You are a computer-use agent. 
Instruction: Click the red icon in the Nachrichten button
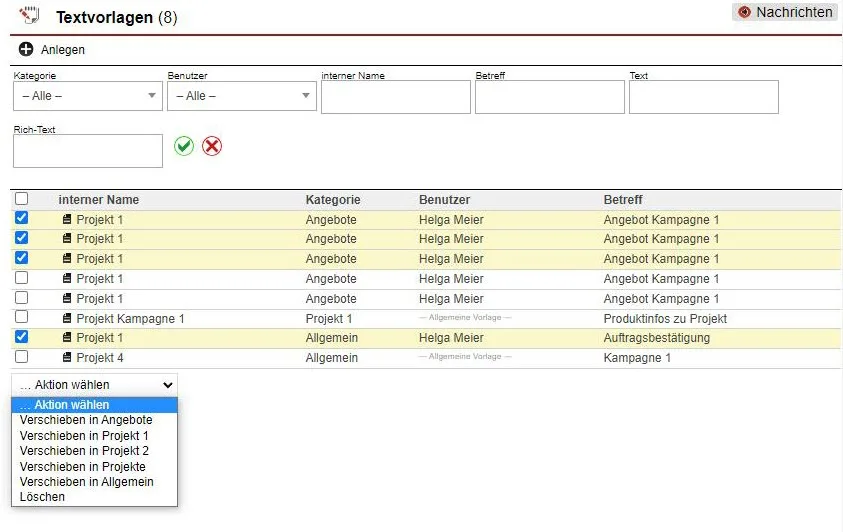(744, 12)
